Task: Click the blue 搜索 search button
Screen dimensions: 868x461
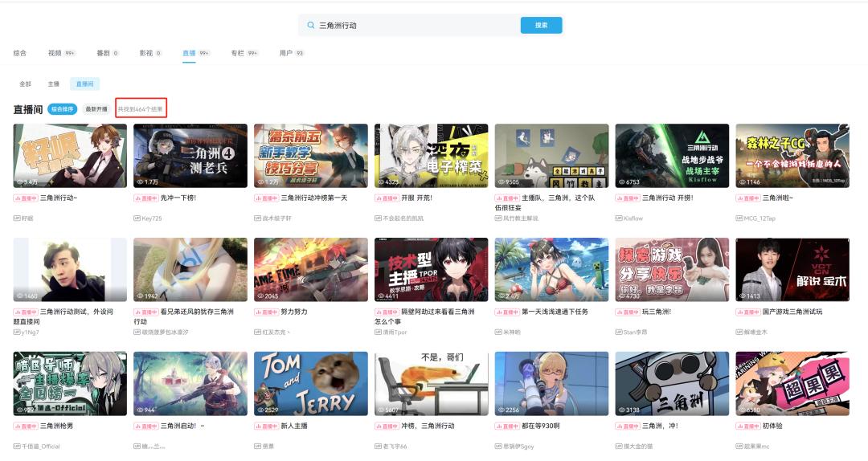Action: click(x=541, y=25)
